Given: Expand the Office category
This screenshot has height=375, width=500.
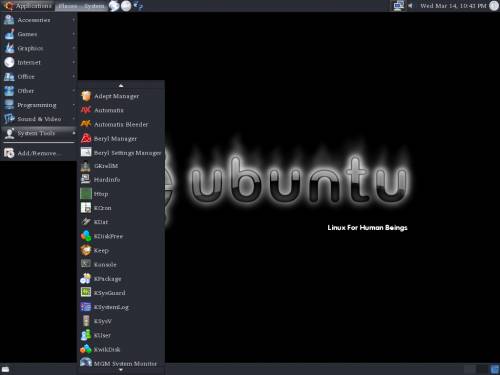Looking at the screenshot, I should 39,77.
